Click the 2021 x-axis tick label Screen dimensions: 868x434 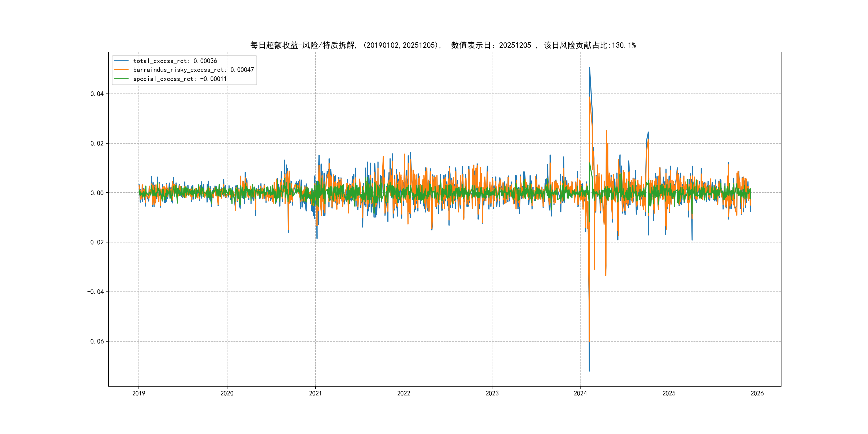point(315,393)
